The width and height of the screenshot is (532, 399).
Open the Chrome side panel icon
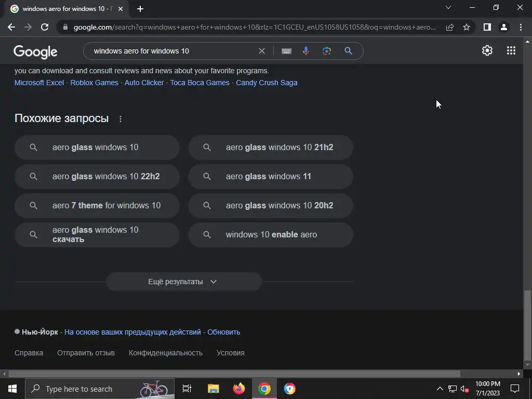click(x=487, y=27)
